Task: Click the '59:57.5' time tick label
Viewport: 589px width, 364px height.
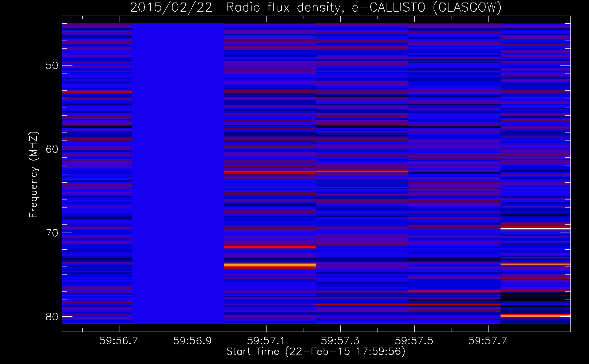Action: tap(414, 341)
